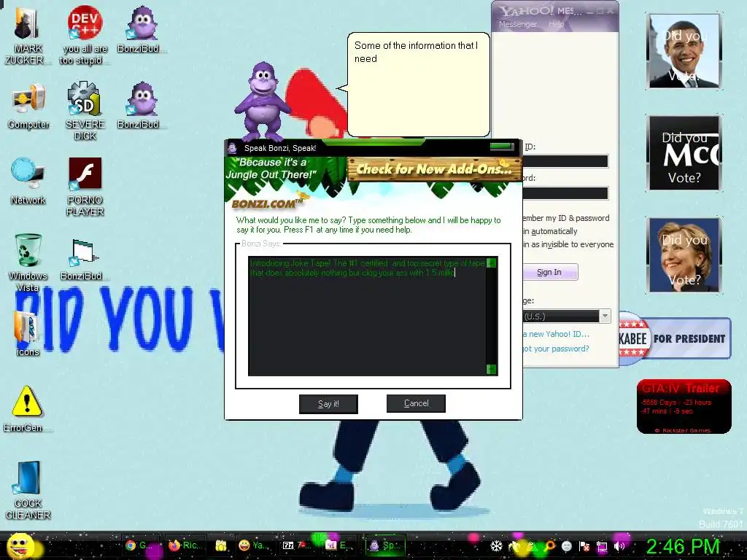Click the Yahoo ID input field
Viewport: 747px width, 560px height.
[565, 161]
